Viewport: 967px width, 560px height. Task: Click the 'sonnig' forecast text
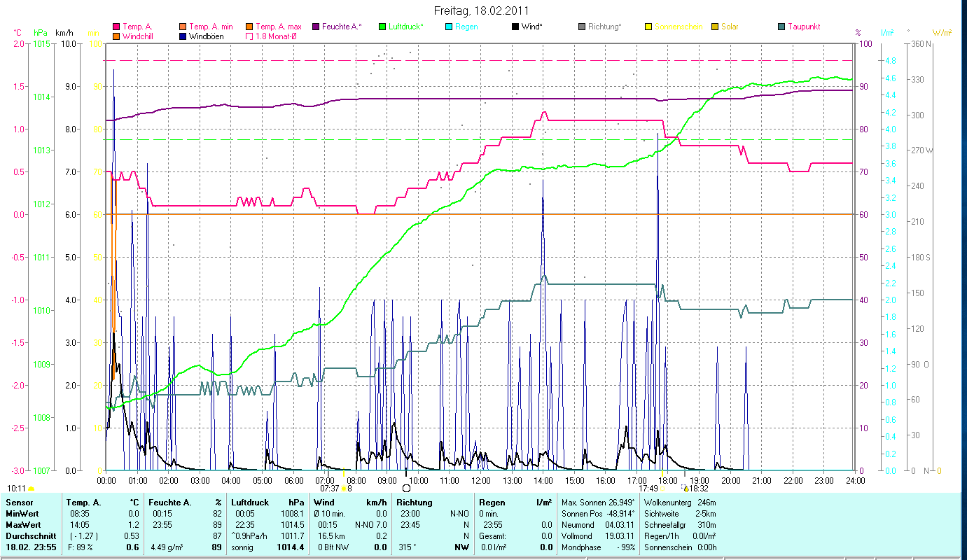(242, 547)
